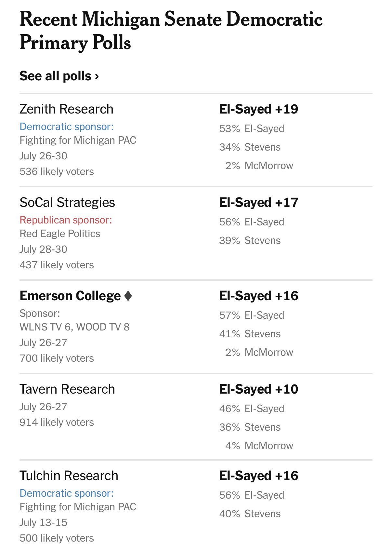Click Tulchin's Democratic sponsor label
The height and width of the screenshot is (552, 392).
[67, 493]
